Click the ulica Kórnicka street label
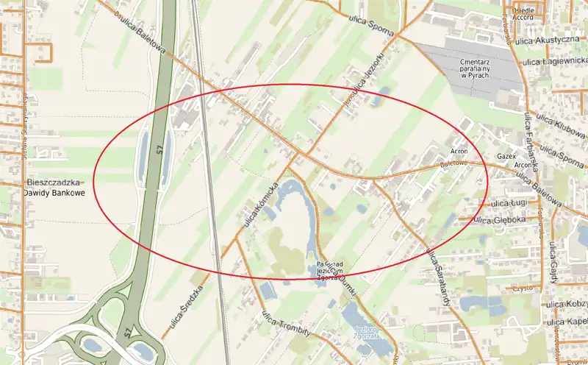588x365 pixels. point(261,205)
